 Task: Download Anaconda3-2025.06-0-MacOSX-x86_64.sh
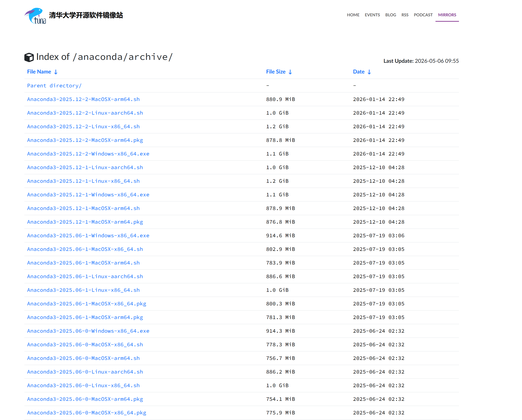(x=85, y=344)
